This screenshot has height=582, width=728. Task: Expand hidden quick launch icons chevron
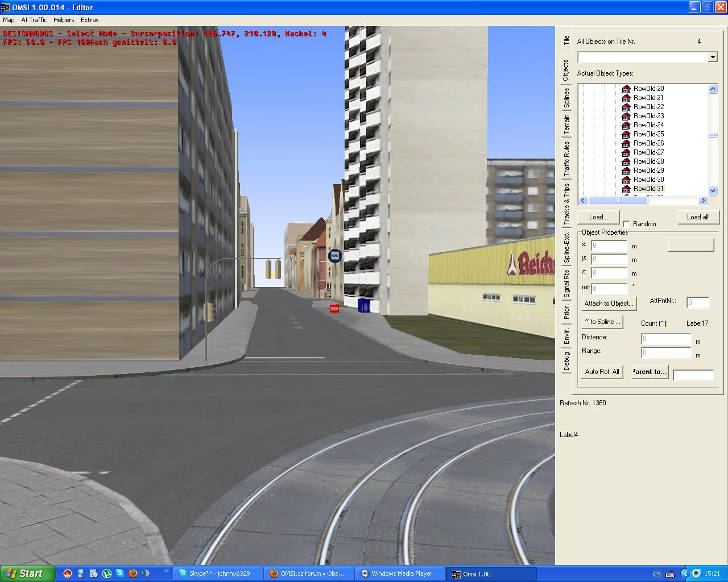point(166,571)
